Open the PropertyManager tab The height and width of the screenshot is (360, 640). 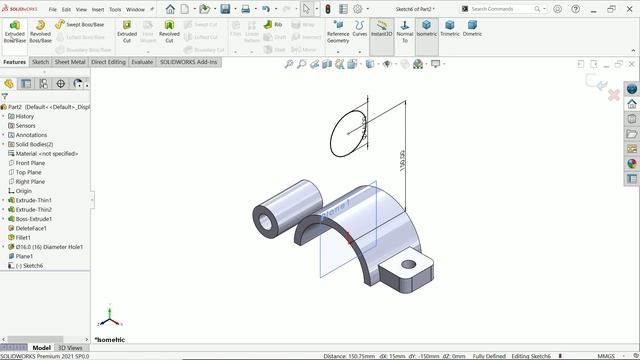coord(26,84)
